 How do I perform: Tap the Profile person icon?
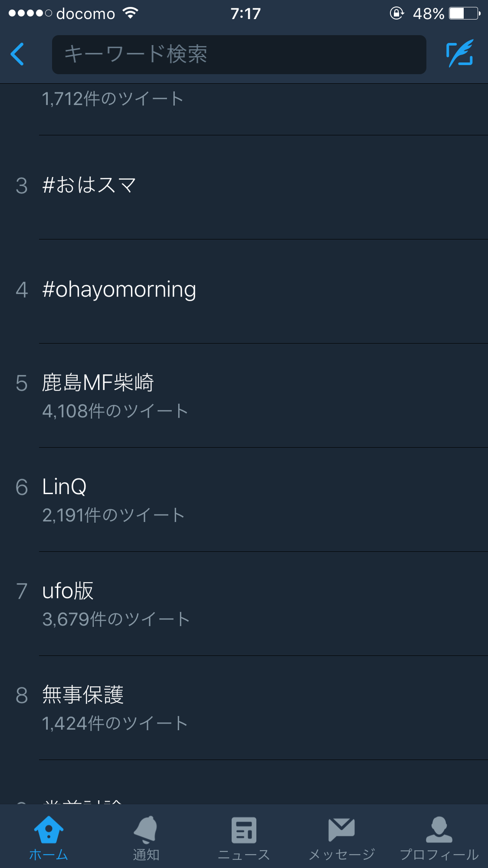pyautogui.click(x=439, y=829)
